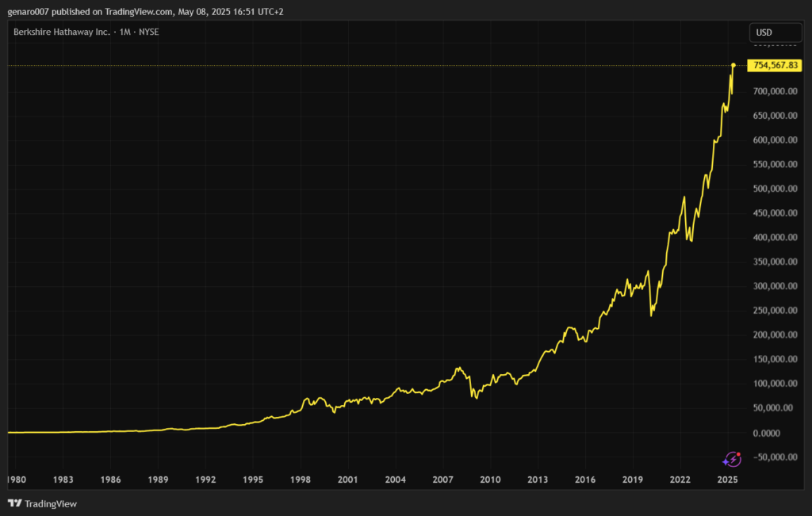Click the 2025 label on the time axis
The image size is (812, 516).
[x=727, y=480]
